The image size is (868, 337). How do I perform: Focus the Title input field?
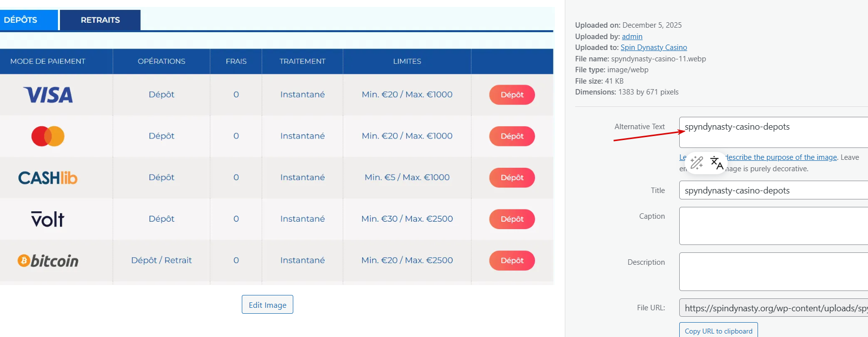click(x=773, y=191)
